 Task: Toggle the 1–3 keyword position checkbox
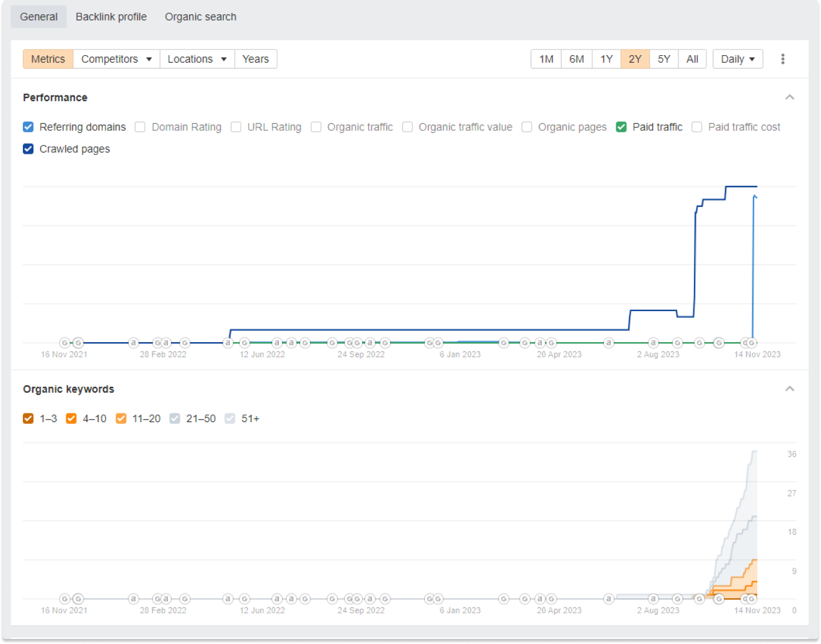[29, 418]
